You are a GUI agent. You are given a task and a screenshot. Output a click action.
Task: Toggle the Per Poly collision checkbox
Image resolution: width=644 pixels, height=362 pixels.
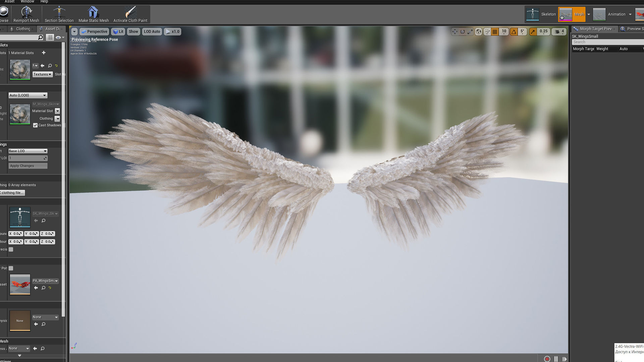click(x=11, y=268)
